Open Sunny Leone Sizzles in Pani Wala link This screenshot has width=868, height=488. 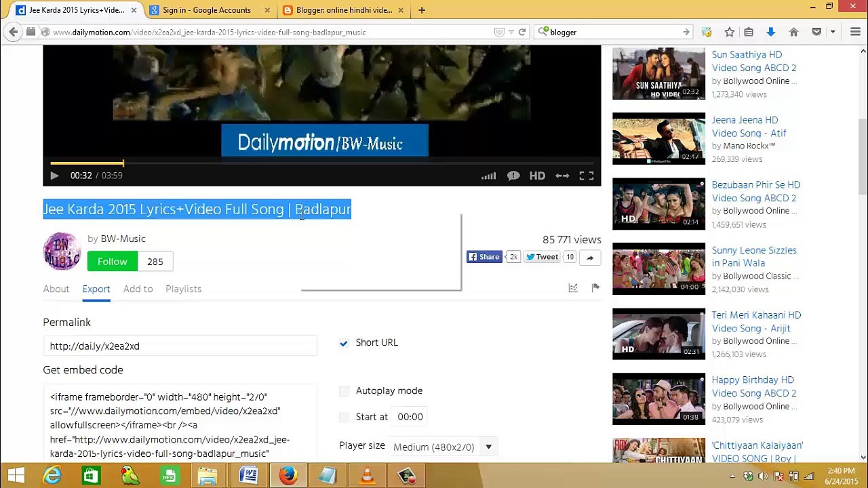pos(754,257)
